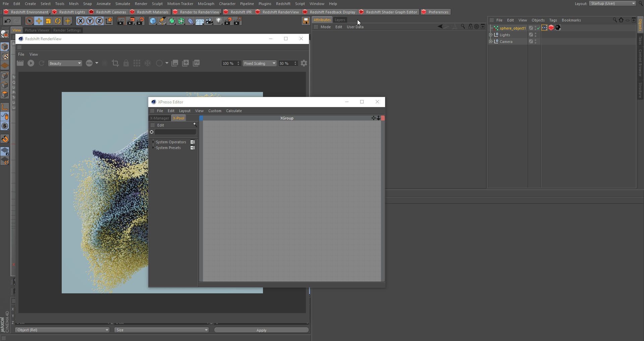
Task: Toggle visibility dots for Lights object
Action: [535, 35]
